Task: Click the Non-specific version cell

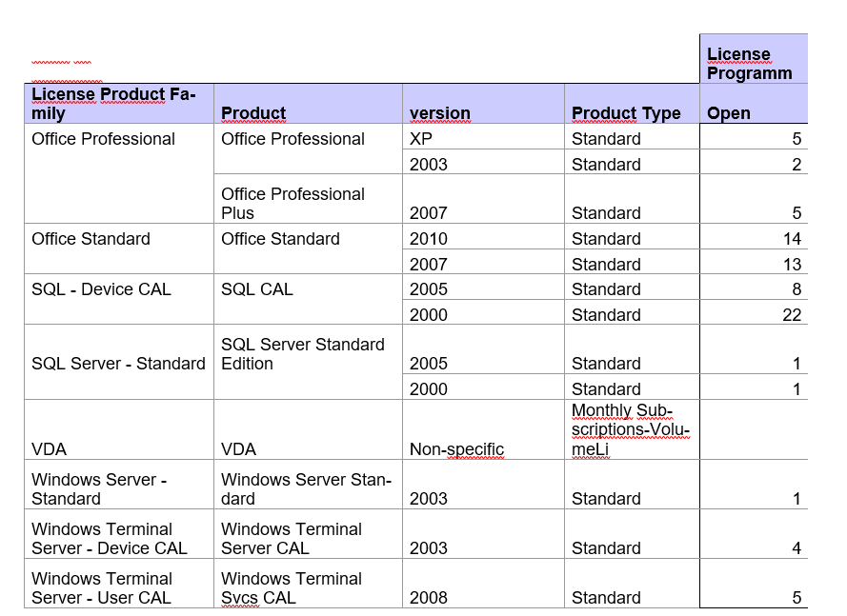Action: 483,429
